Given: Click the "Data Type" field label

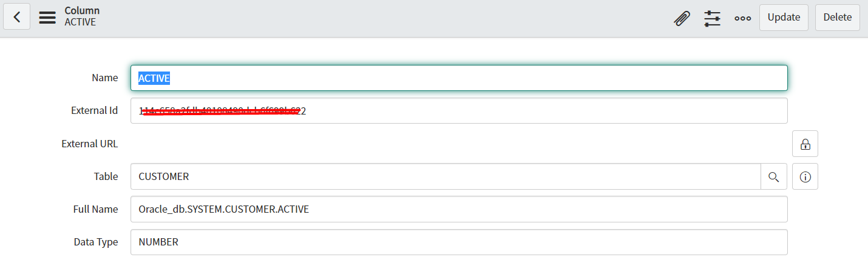Looking at the screenshot, I should click(x=96, y=242).
